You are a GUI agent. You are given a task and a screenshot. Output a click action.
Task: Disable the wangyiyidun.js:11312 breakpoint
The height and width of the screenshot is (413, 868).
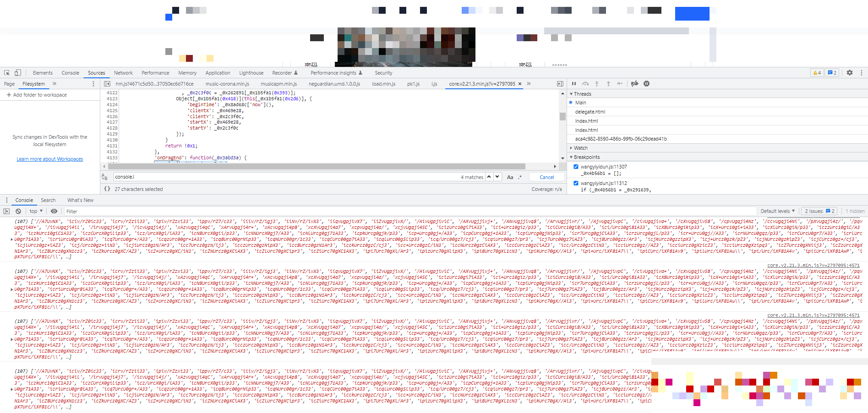(x=576, y=183)
